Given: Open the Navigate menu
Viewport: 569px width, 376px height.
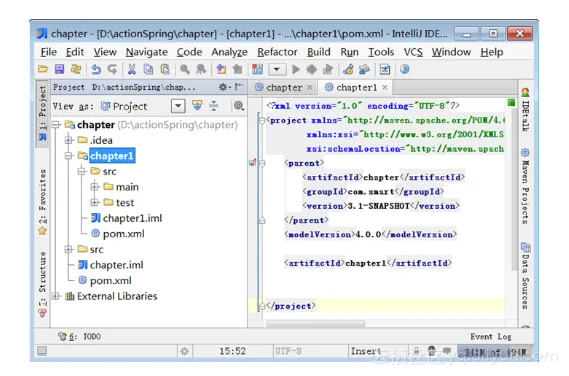Looking at the screenshot, I should coord(147,52).
